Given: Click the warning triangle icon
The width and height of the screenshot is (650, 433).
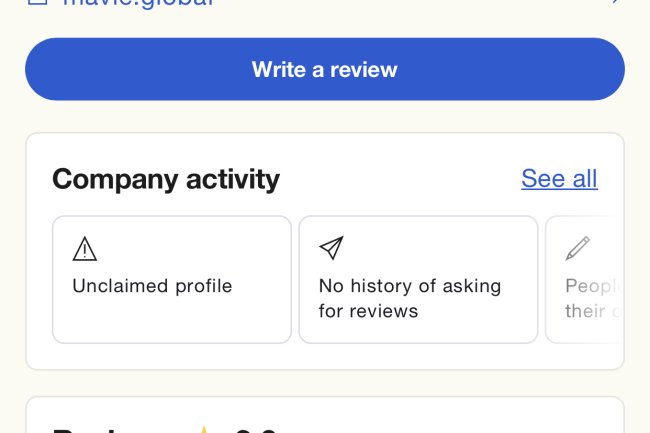Looking at the screenshot, I should 85,248.
